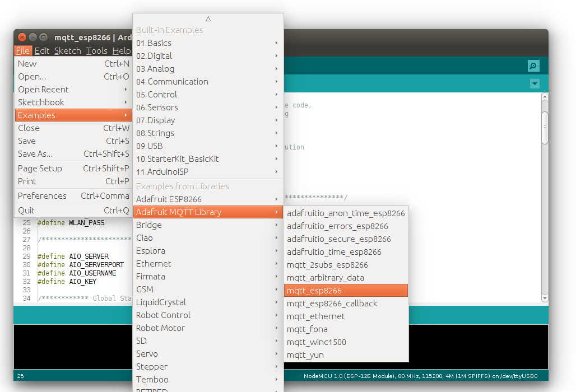
Task: Open Page Setup from the File menu
Action: point(73,169)
